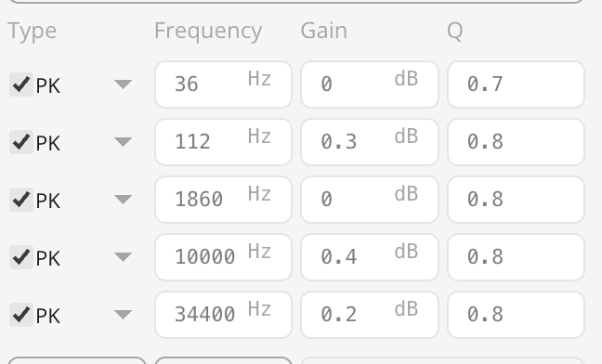Image resolution: width=602 pixels, height=364 pixels.
Task: Focus the 10000 Hz frequency field
Action: tap(223, 257)
